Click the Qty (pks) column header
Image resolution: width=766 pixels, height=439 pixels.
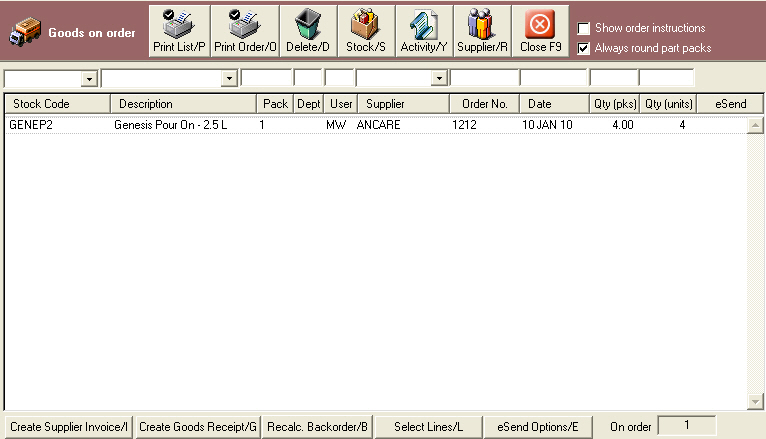[x=615, y=104]
